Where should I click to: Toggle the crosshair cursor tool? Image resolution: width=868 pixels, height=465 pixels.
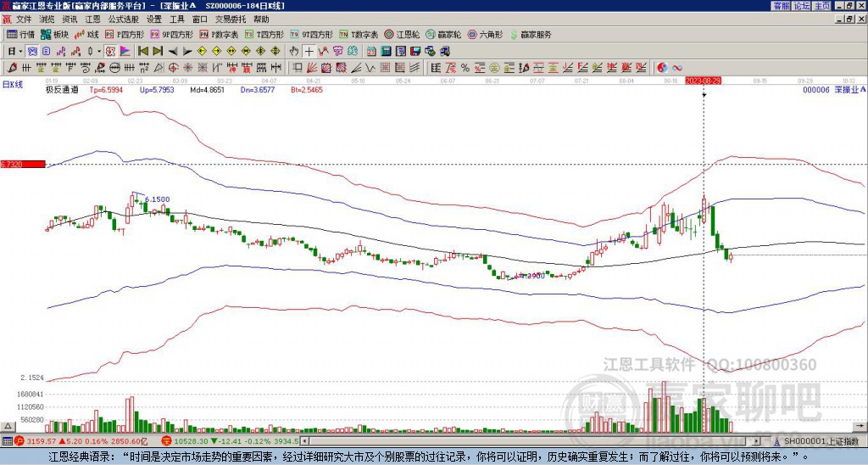pyautogui.click(x=309, y=52)
